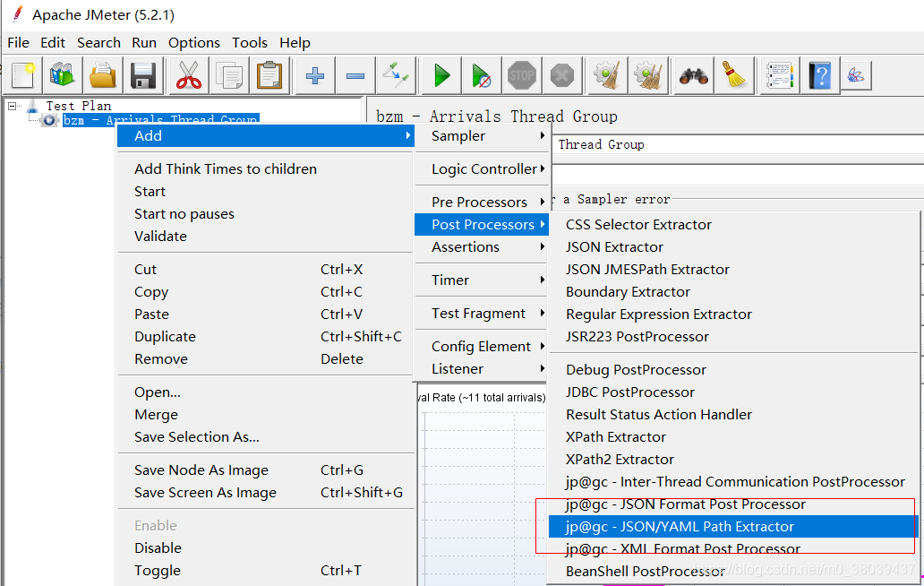This screenshot has height=586, width=924.
Task: Click the JMeter feather logo icon
Action: click(x=18, y=13)
